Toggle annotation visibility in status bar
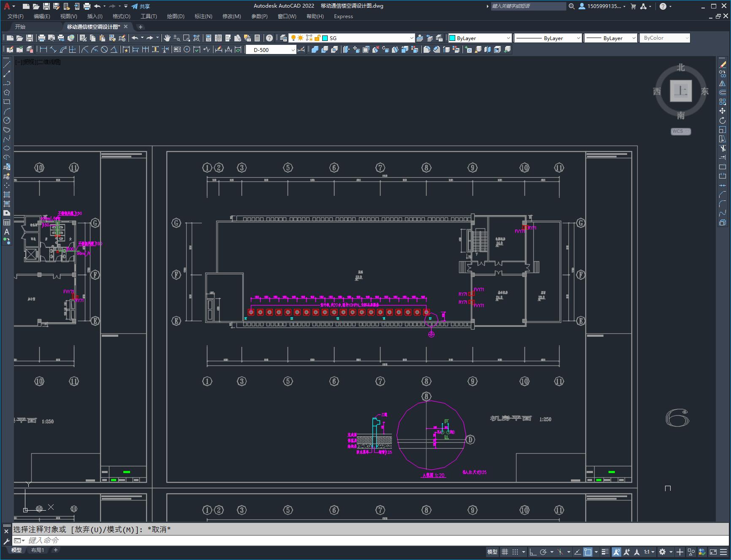Image resolution: width=731 pixels, height=560 pixels. [617, 552]
